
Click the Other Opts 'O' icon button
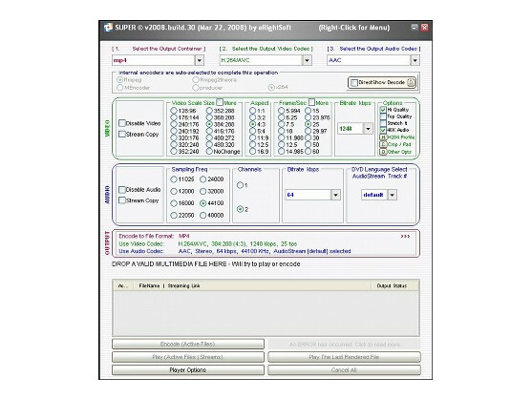(383, 152)
